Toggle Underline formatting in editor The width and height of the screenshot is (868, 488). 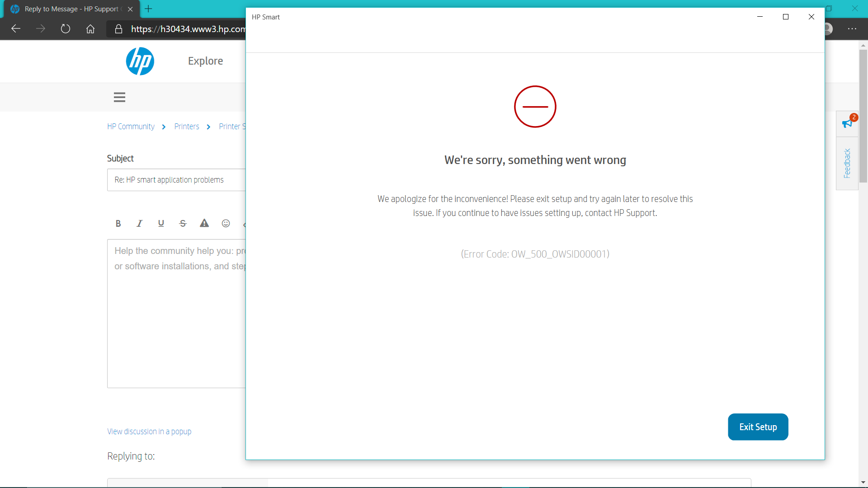(161, 223)
